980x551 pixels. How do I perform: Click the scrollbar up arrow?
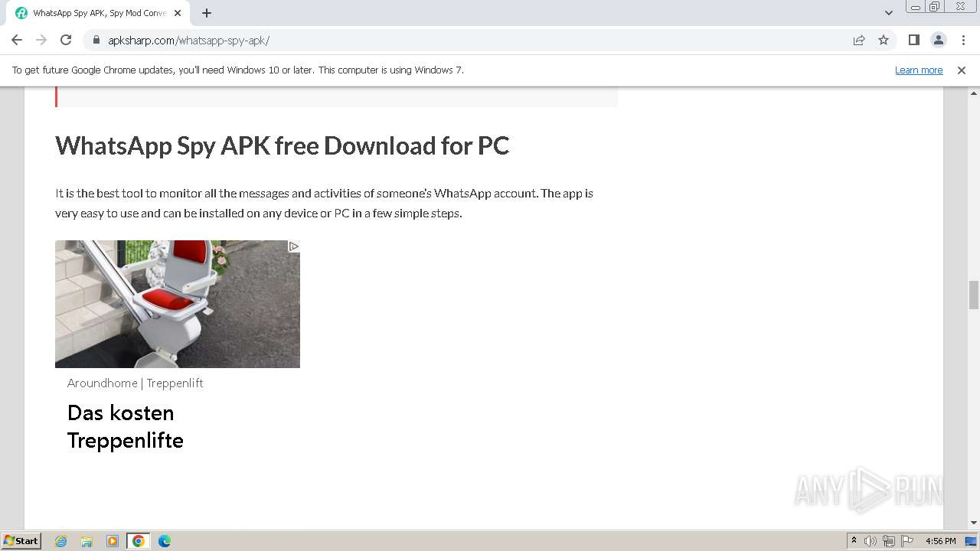coord(974,93)
